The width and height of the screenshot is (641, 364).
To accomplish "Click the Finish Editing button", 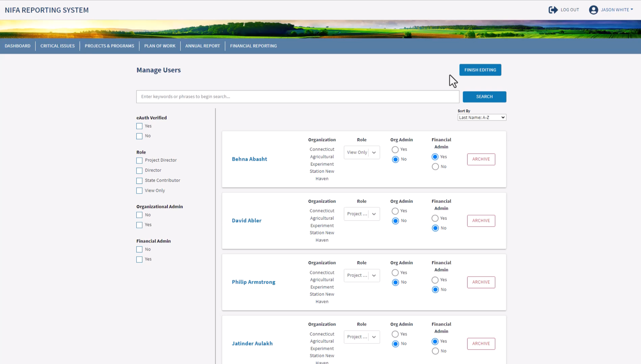I will [480, 70].
